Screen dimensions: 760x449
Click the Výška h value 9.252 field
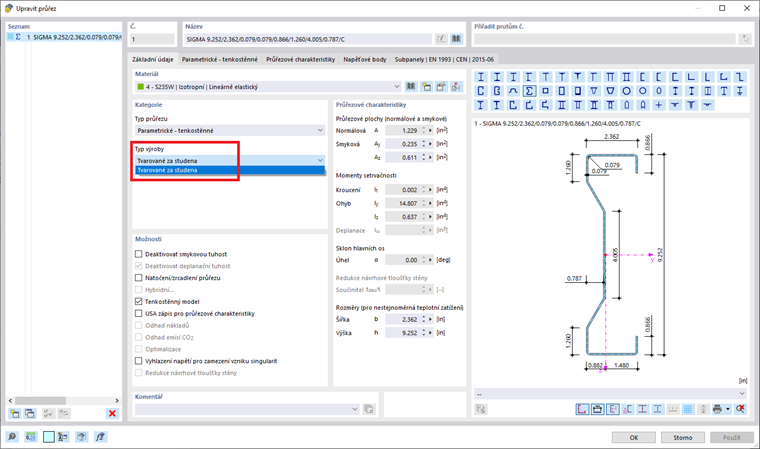tap(404, 333)
